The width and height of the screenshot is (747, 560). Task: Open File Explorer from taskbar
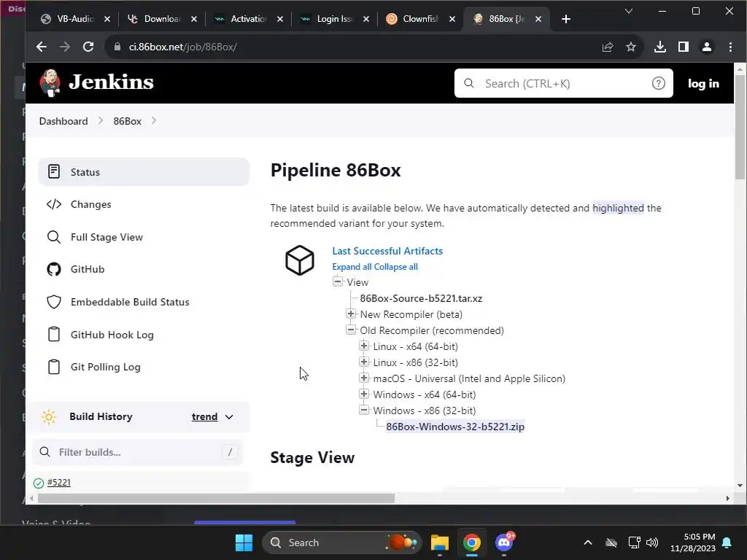440,542
